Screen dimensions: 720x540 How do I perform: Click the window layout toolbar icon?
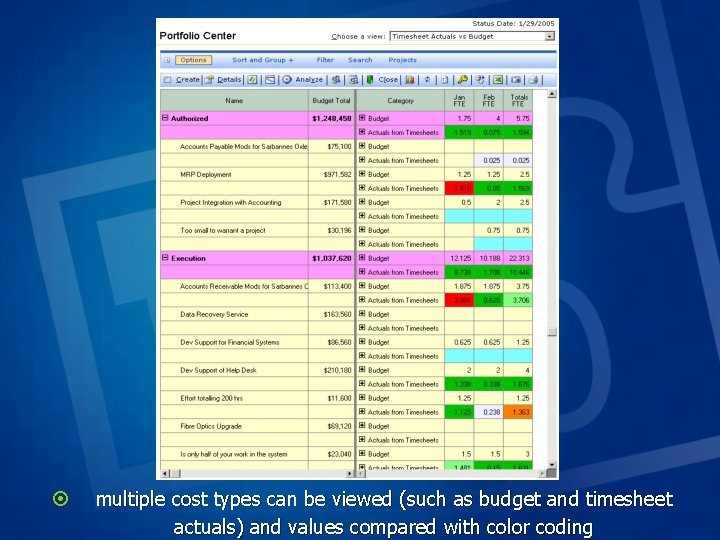click(270, 79)
